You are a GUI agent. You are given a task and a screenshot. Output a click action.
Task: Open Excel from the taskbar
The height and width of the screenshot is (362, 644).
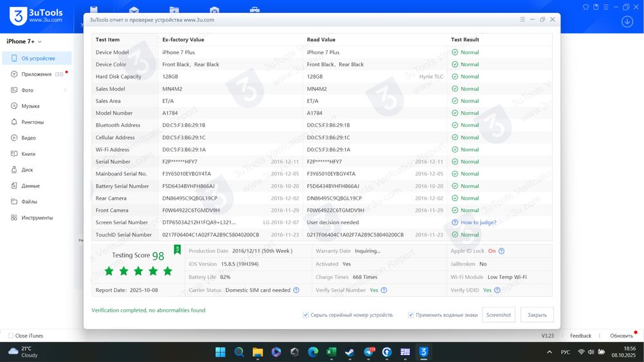point(332,352)
